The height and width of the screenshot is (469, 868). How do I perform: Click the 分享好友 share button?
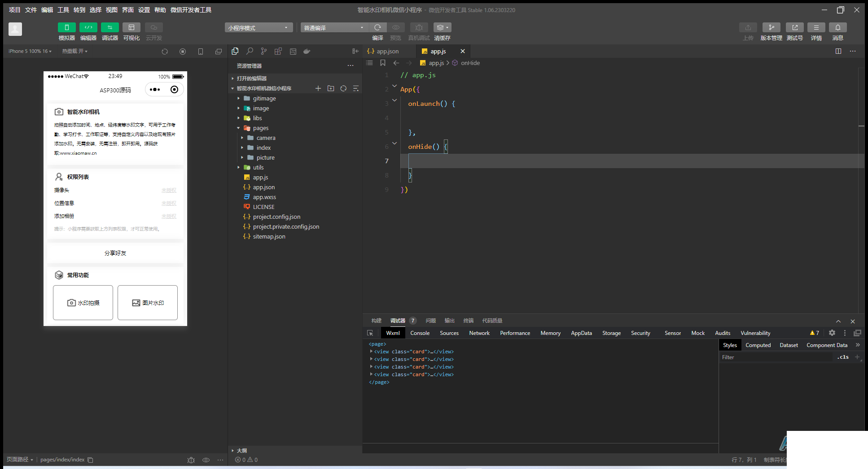coord(115,253)
